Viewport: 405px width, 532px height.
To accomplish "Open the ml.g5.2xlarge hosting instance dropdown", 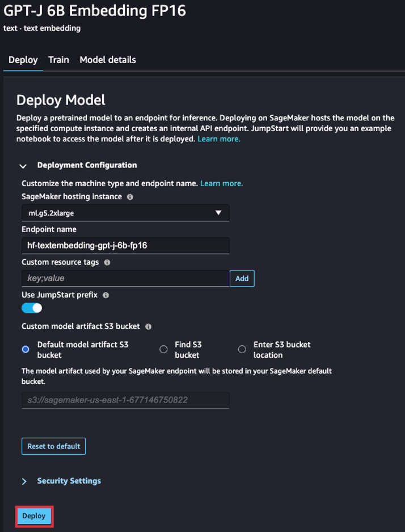I will click(x=125, y=213).
